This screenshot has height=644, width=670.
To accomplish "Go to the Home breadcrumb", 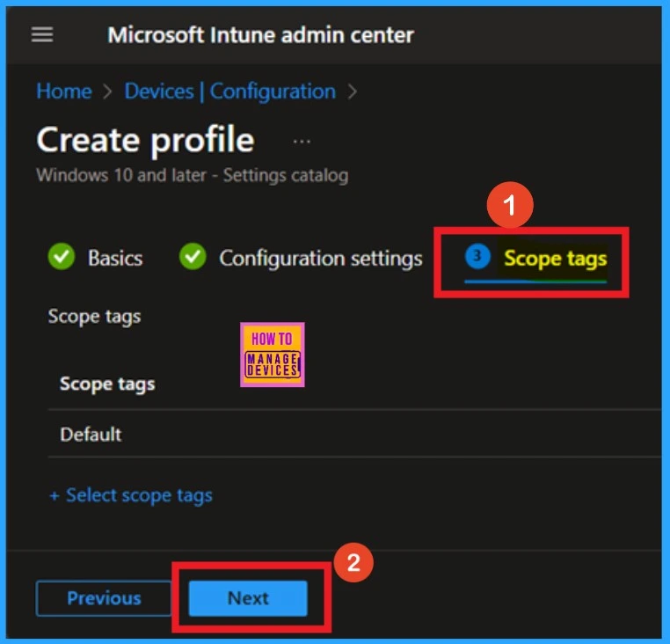I will tap(64, 91).
